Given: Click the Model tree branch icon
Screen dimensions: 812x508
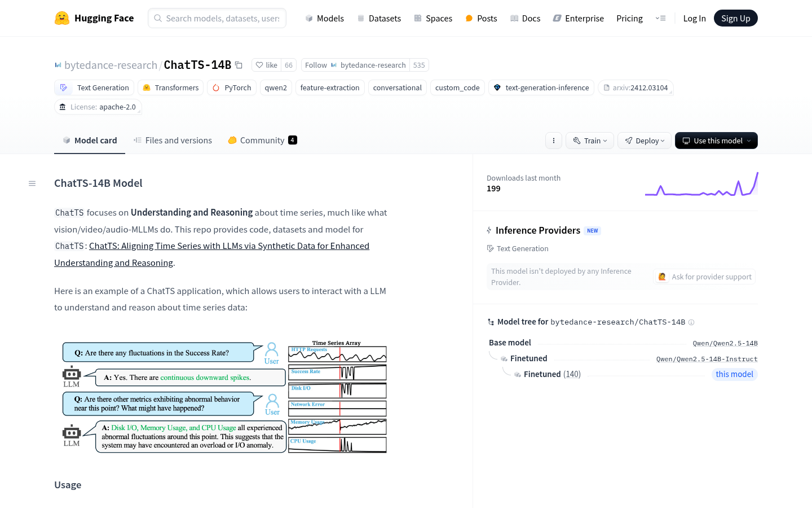Looking at the screenshot, I should click(x=491, y=322).
